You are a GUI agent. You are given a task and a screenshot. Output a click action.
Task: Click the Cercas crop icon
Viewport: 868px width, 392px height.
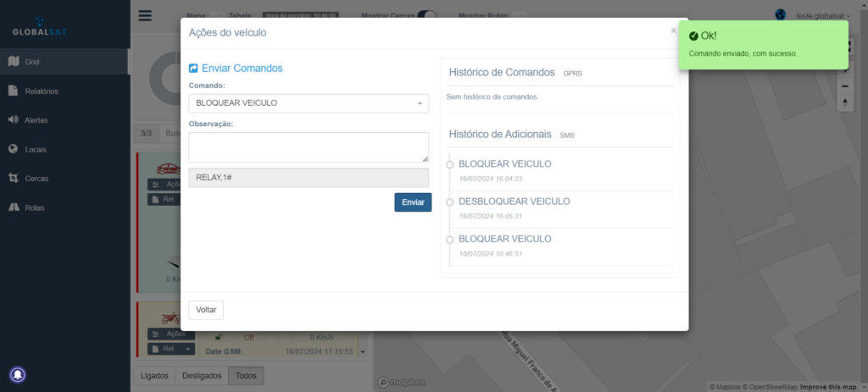tap(14, 178)
